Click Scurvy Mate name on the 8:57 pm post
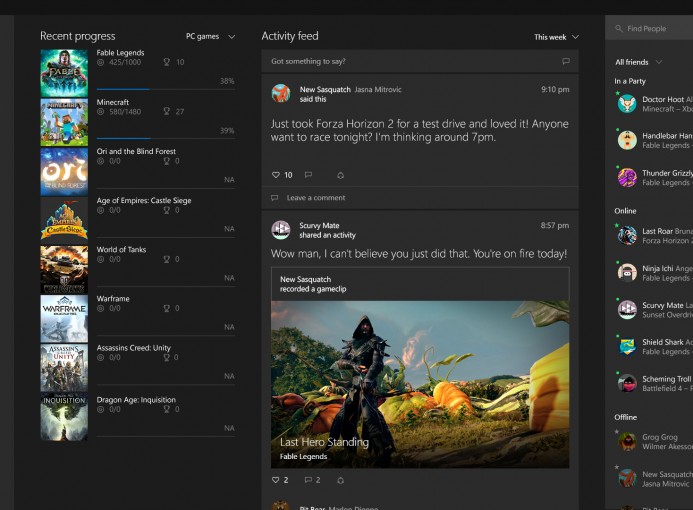This screenshot has width=693, height=510. pyautogui.click(x=319, y=225)
